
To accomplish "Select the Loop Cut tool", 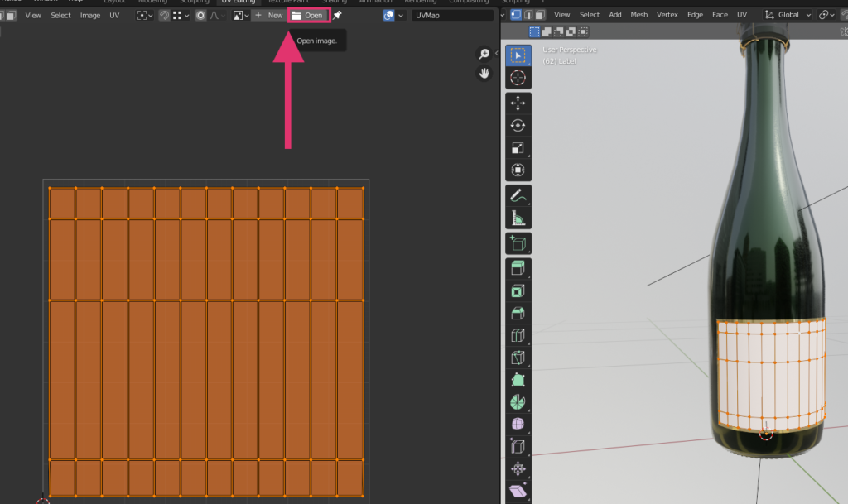I will 518,335.
